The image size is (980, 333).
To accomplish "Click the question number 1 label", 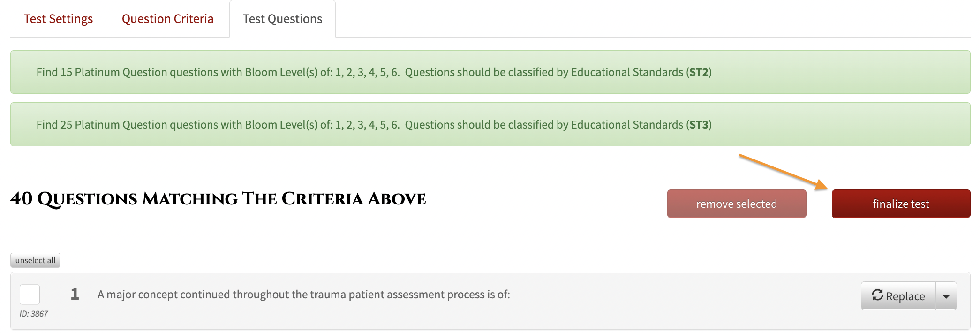I will (x=75, y=294).
